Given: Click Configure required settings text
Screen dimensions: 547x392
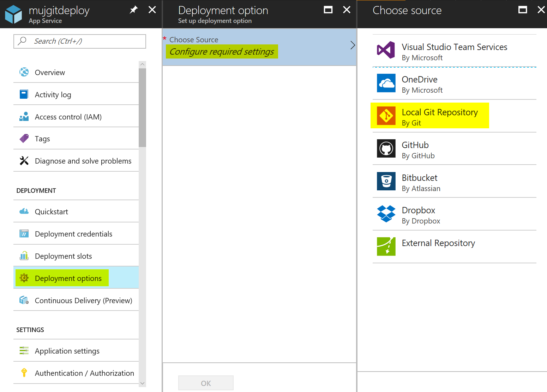Looking at the screenshot, I should [x=222, y=51].
